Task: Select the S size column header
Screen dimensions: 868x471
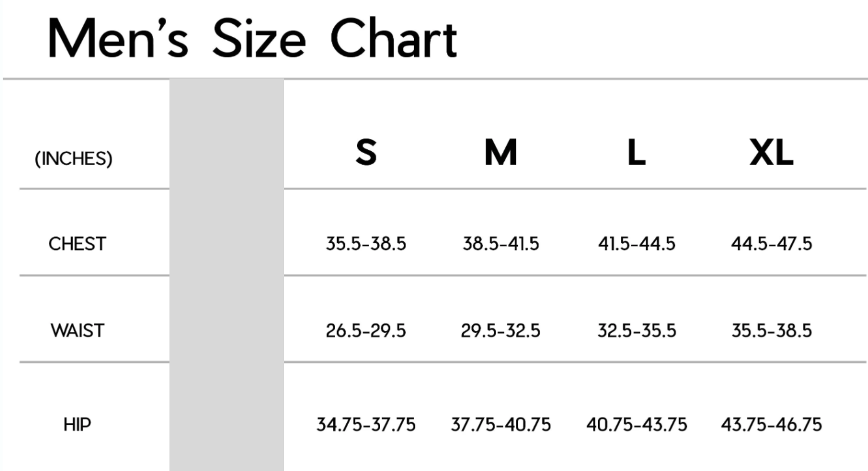Action: (366, 152)
